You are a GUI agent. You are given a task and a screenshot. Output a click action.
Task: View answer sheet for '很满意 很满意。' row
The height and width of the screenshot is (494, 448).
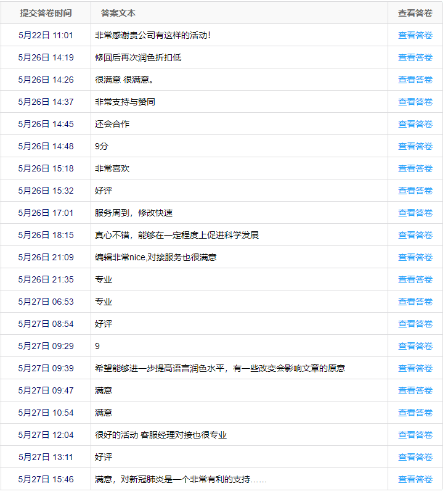click(x=415, y=80)
